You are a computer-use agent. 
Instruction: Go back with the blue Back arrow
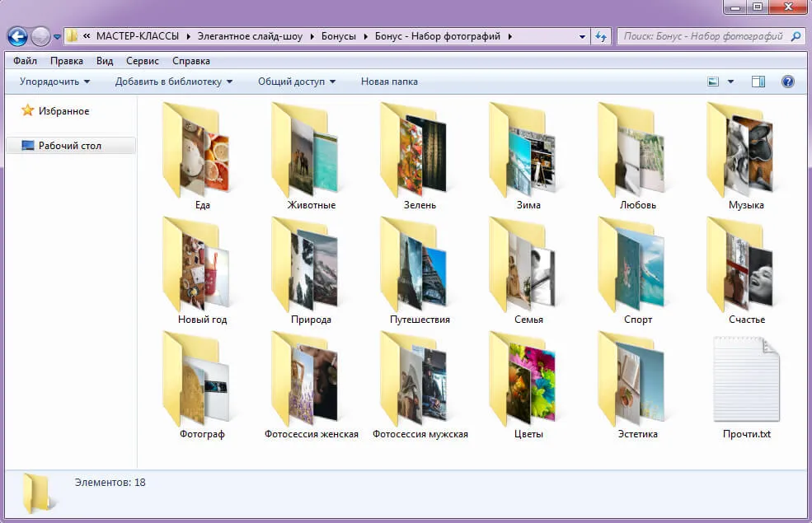pos(17,37)
